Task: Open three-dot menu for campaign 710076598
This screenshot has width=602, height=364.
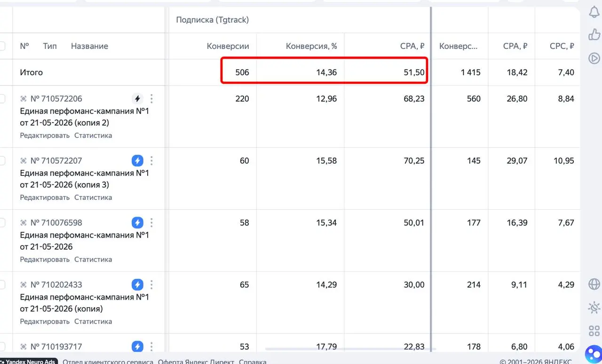Action: click(151, 222)
